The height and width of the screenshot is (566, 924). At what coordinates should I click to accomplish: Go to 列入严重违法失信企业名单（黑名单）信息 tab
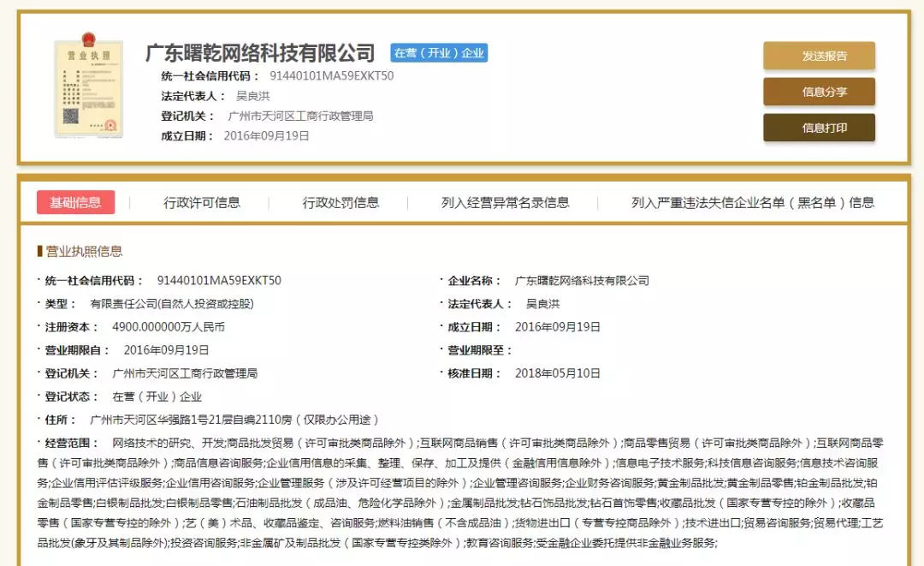click(x=753, y=203)
